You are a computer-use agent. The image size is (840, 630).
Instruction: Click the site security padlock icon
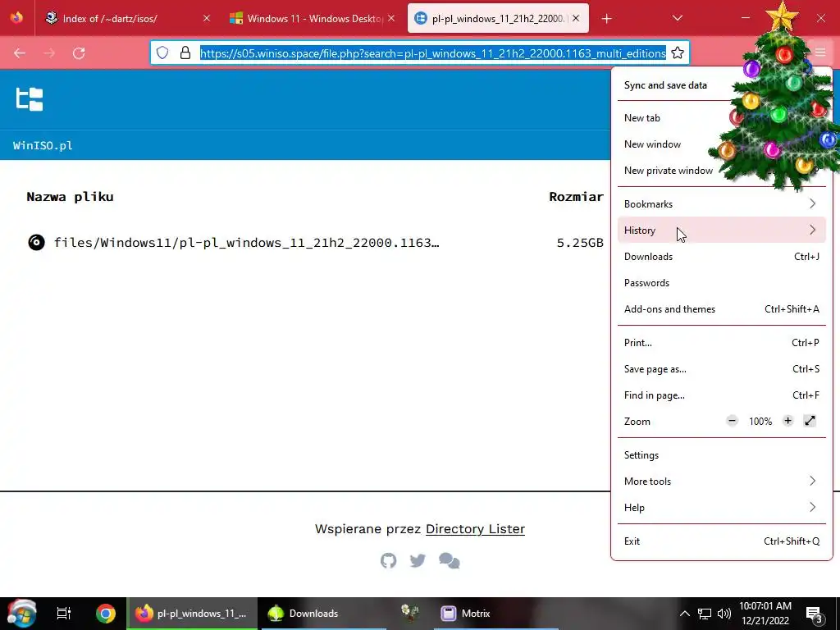pyautogui.click(x=185, y=52)
